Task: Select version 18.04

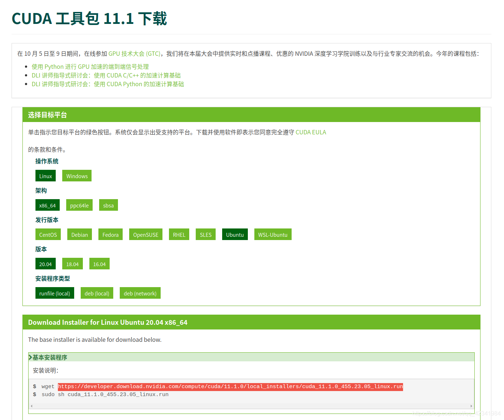Action: [72, 264]
